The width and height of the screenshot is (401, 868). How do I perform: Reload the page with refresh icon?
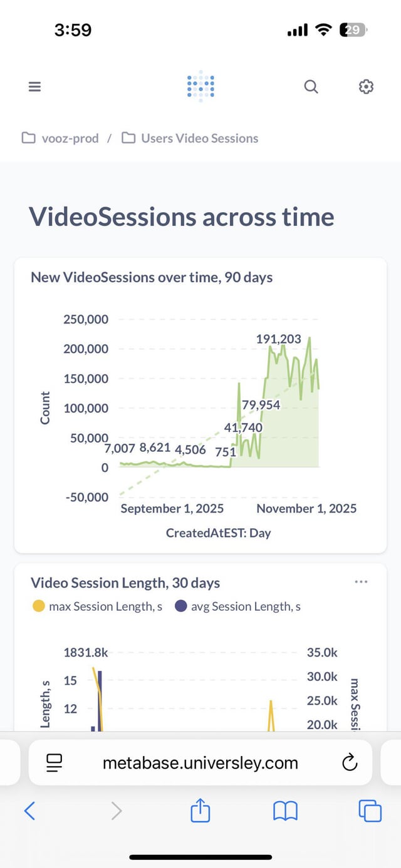pyautogui.click(x=349, y=762)
